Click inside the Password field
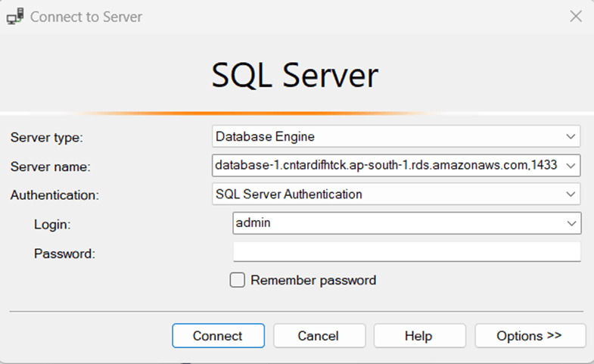The width and height of the screenshot is (594, 364). click(406, 252)
